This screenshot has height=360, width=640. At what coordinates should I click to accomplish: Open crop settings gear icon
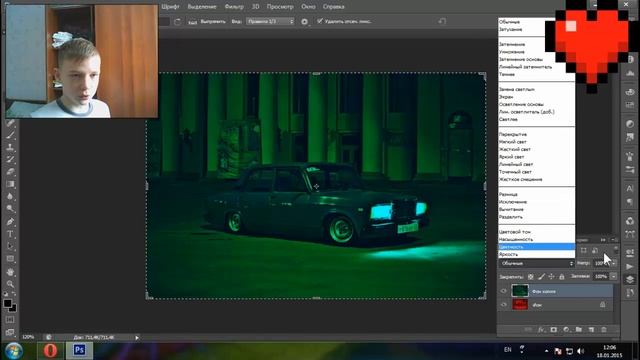pyautogui.click(x=304, y=22)
